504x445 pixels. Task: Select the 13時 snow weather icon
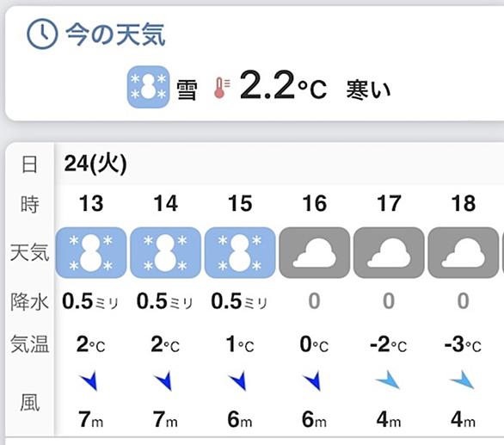click(91, 252)
